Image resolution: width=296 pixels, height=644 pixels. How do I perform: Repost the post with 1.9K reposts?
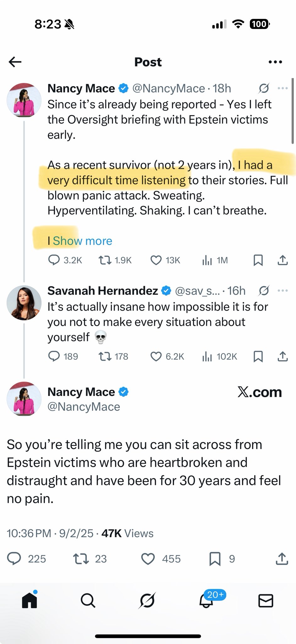coord(103,260)
